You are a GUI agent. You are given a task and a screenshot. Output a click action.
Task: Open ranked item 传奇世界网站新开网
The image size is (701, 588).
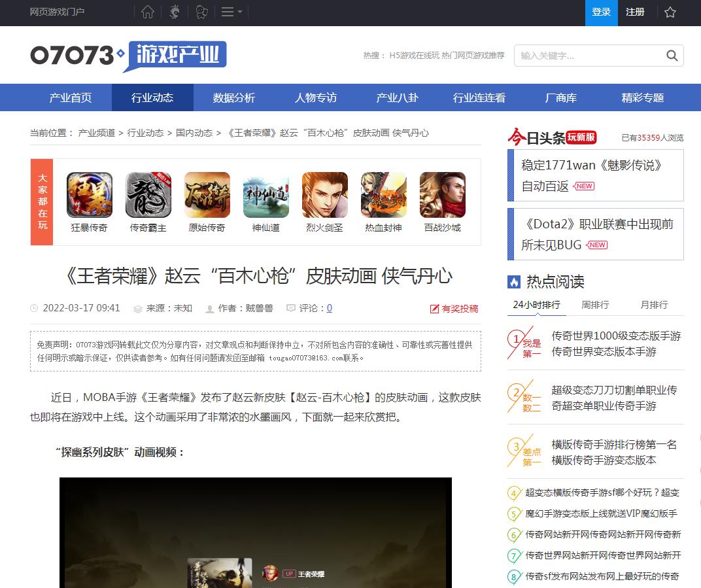[603, 555]
